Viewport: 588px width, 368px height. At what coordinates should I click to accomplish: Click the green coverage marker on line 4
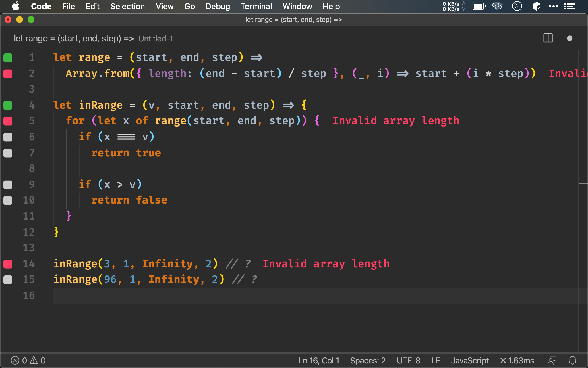click(x=8, y=105)
